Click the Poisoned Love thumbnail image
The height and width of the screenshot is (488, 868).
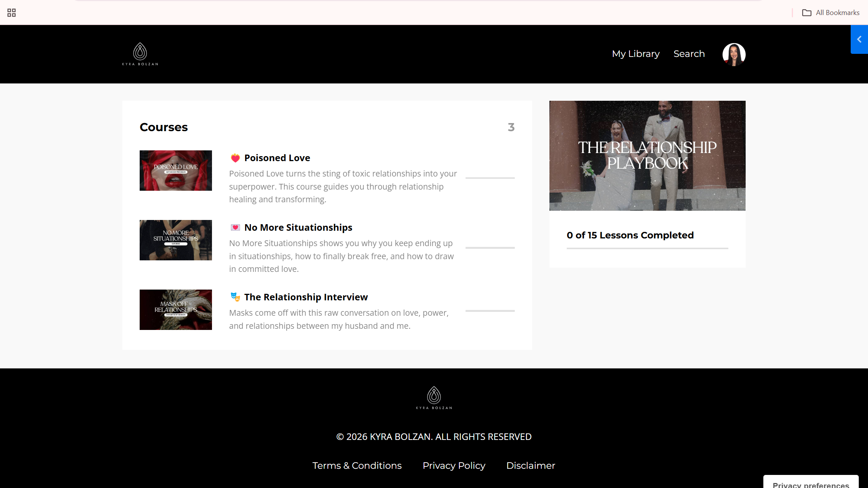coord(175,170)
